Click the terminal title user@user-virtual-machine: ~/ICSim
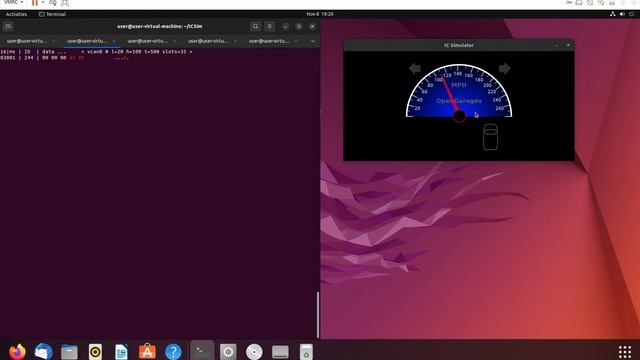The width and height of the screenshot is (640, 360). point(160,27)
